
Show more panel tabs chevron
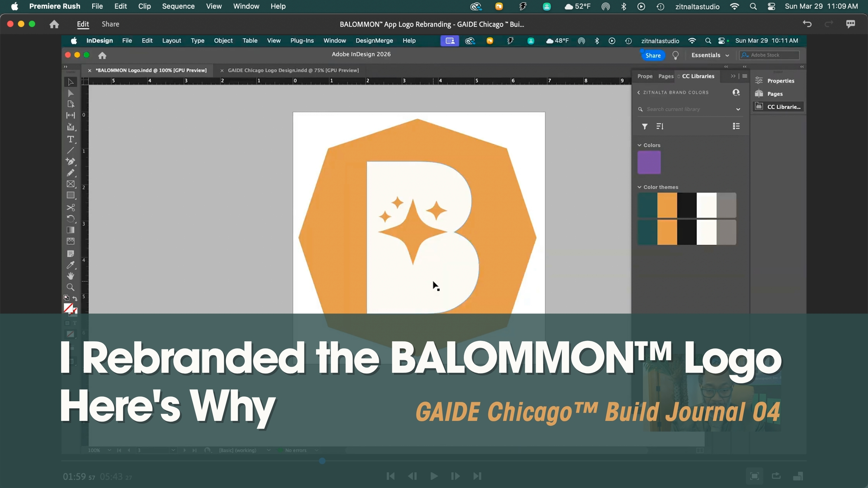(733, 76)
